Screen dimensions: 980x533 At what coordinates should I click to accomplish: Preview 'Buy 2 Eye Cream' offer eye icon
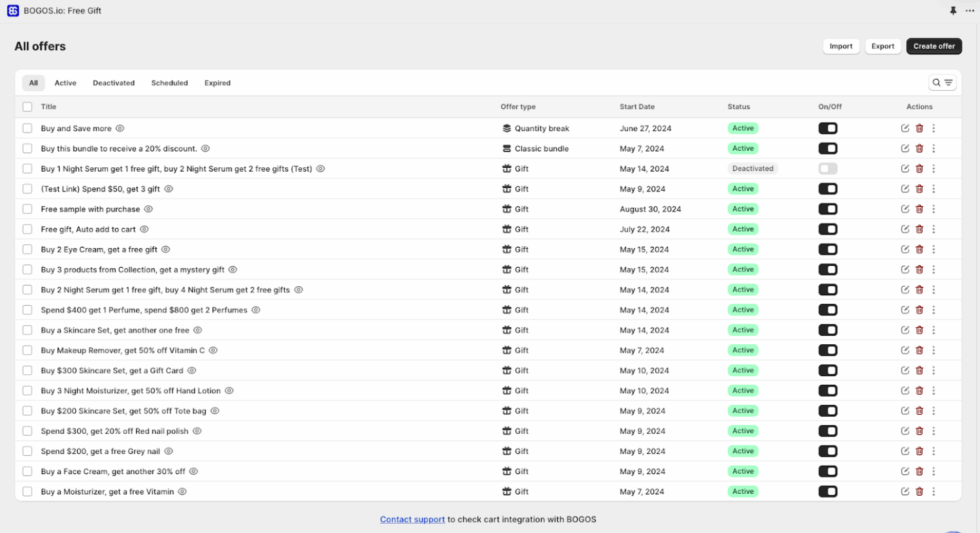pyautogui.click(x=166, y=250)
